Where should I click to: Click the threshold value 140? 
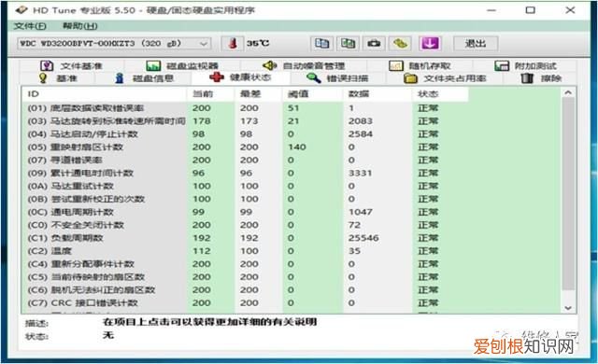pos(297,147)
